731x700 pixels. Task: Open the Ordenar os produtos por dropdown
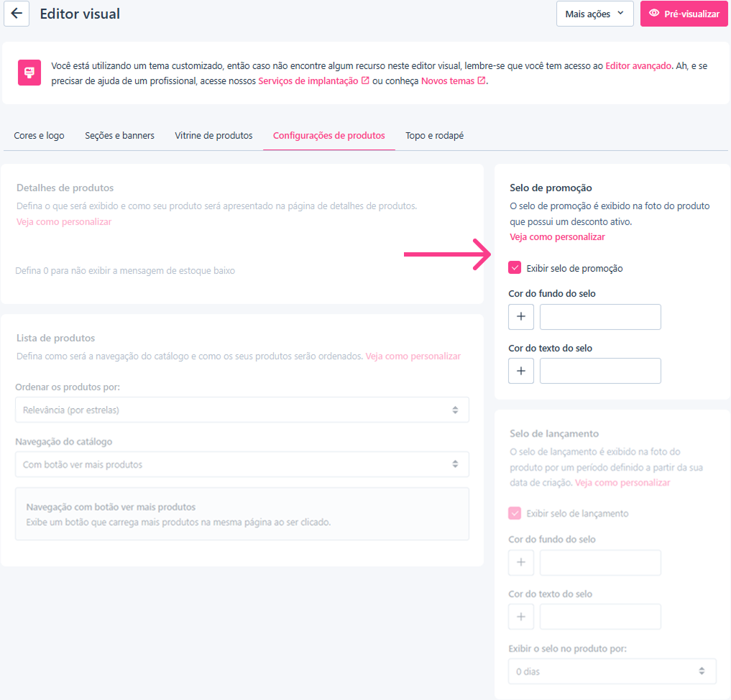click(x=242, y=410)
